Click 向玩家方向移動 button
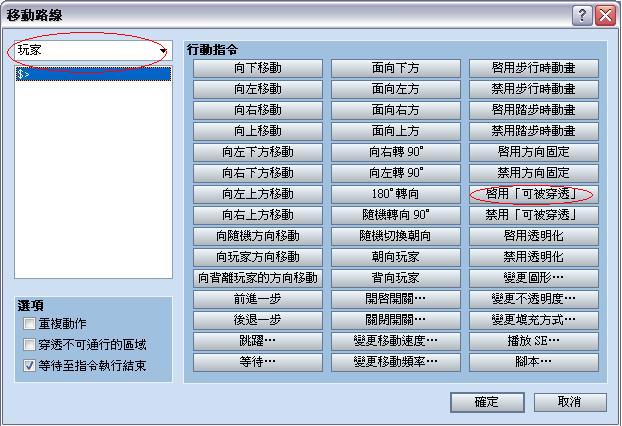This screenshot has height=426, width=622. 258,257
